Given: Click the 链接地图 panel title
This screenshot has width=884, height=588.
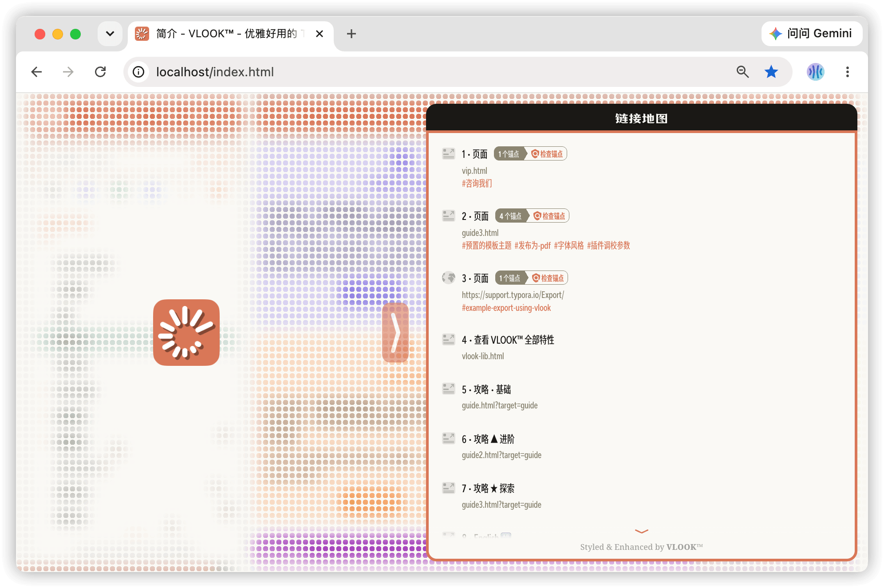Looking at the screenshot, I should (642, 118).
